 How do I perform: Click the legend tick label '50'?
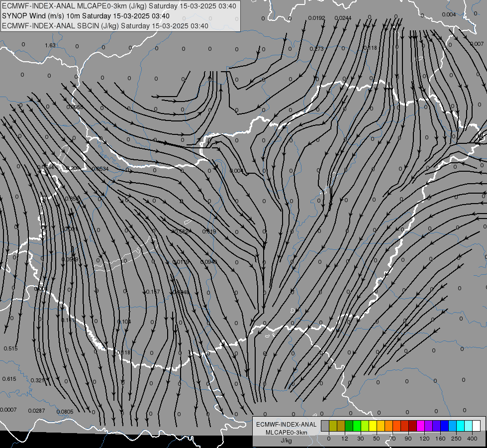coord(377,439)
